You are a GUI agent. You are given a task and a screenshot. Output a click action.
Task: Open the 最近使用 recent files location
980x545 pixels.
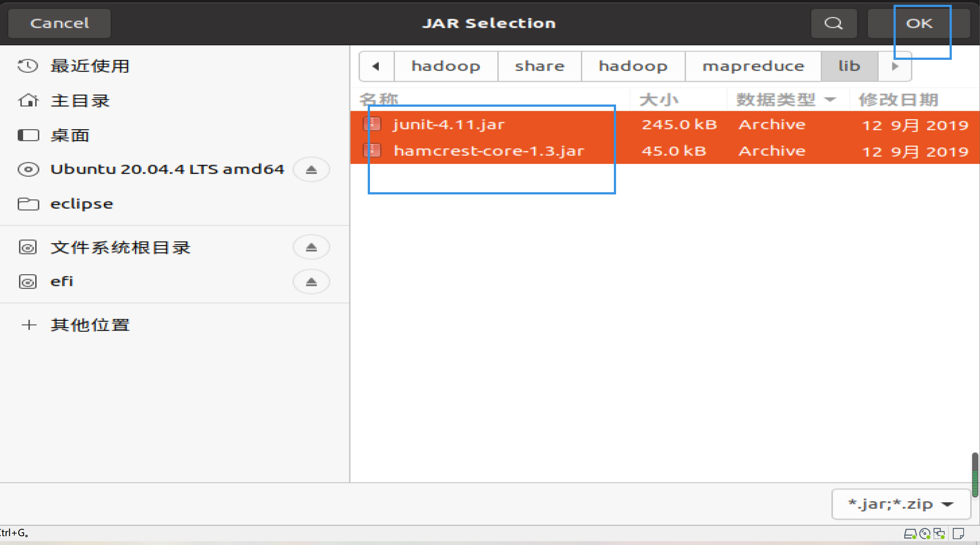tap(90, 66)
